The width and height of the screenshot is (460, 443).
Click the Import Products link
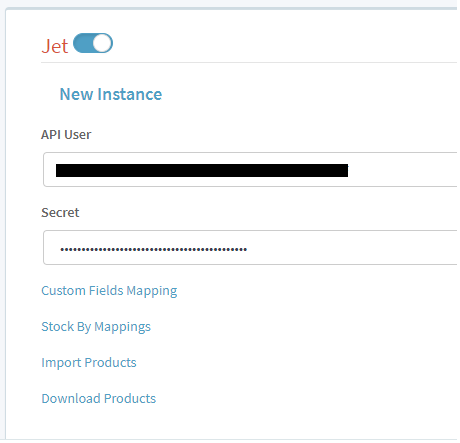[89, 363]
